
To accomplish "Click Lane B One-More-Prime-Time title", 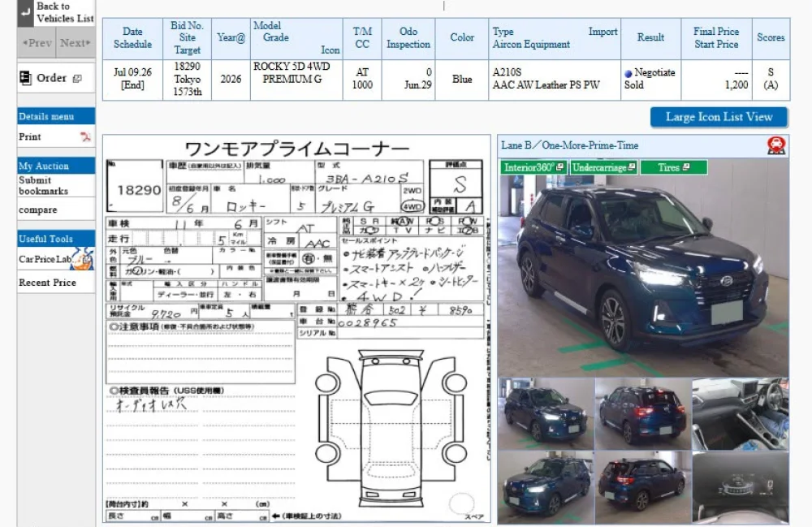I will 570,145.
